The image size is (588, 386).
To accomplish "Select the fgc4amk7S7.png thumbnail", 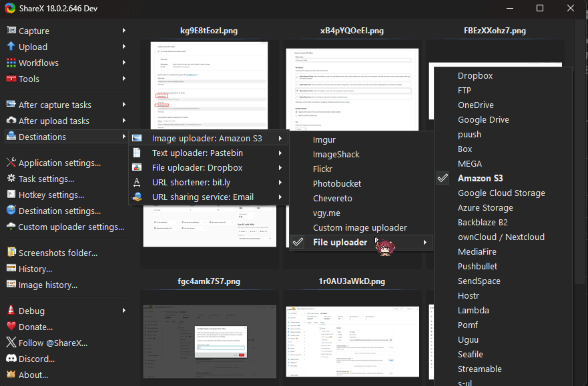I will [209, 340].
